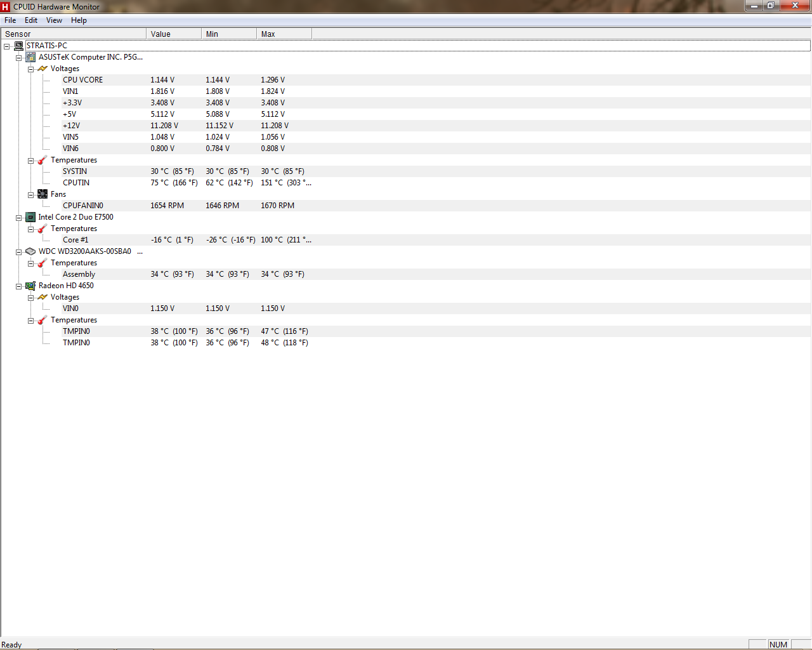Image resolution: width=812 pixels, height=650 pixels.
Task: Click the 1654 RPM fan value
Action: [167, 206]
